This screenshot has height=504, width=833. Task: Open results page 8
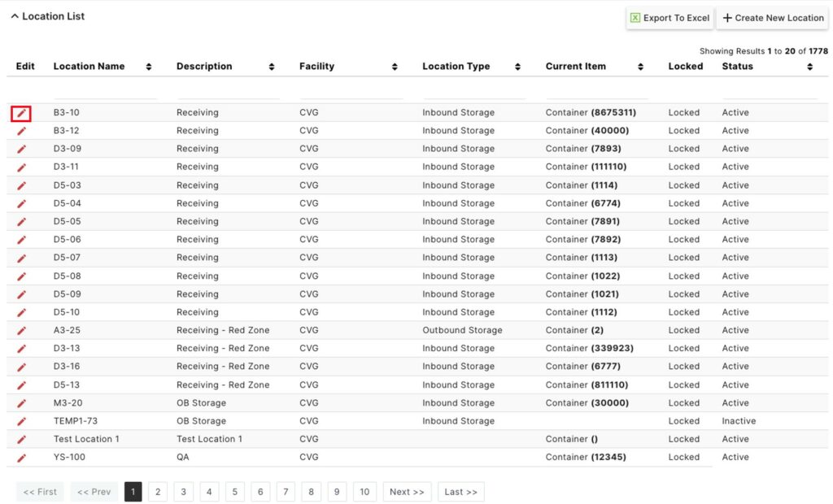tap(312, 492)
